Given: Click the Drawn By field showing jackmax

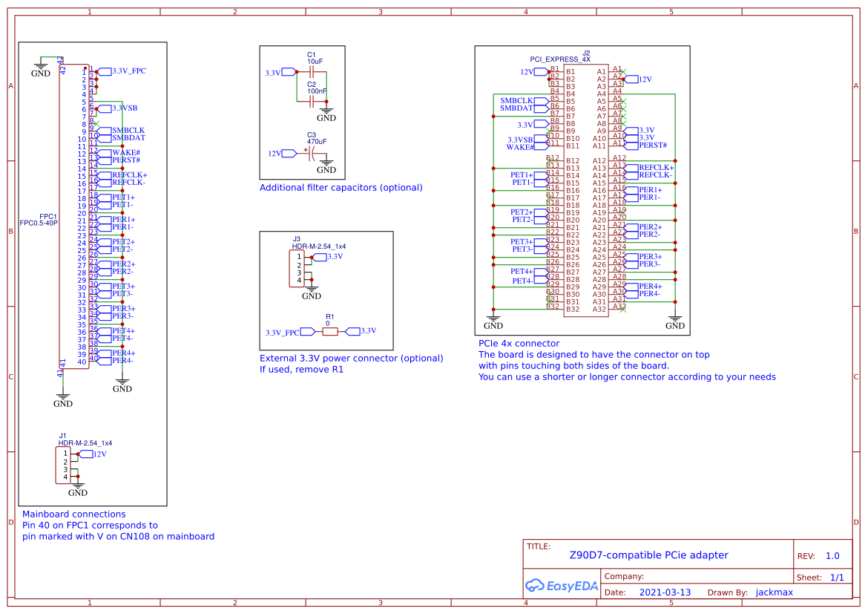Looking at the screenshot, I should pyautogui.click(x=774, y=592).
